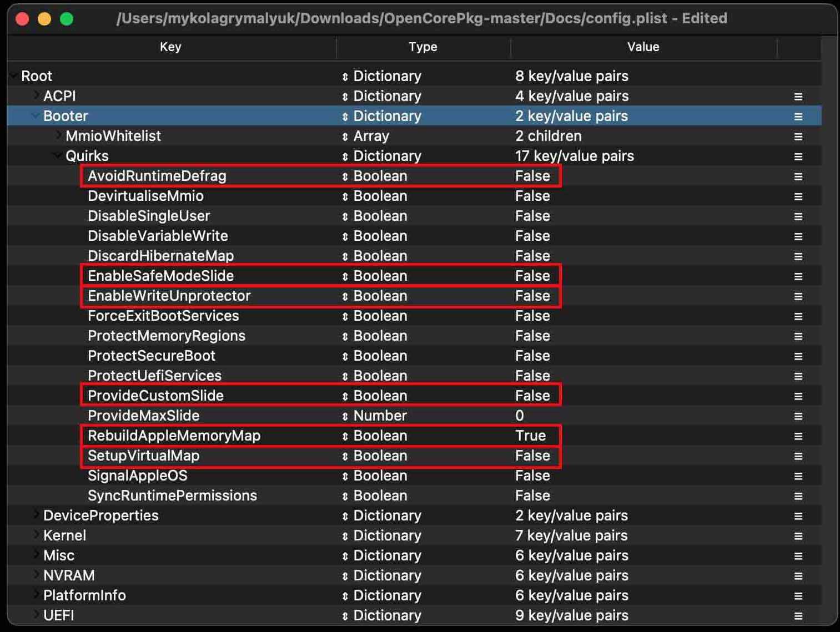Viewport: 840px width, 632px height.
Task: Change type selector for AvoidRuntimeDefrag
Action: tap(345, 176)
